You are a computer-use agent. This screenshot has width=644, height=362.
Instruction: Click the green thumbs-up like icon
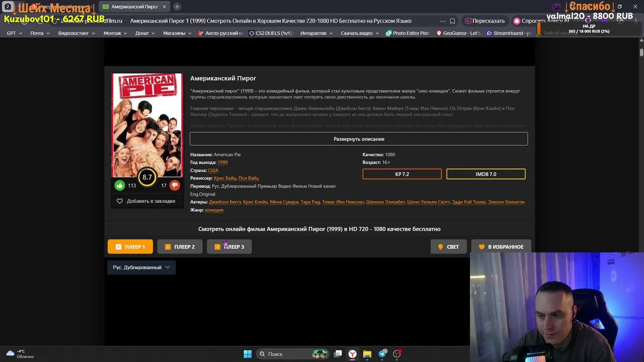coord(120,186)
